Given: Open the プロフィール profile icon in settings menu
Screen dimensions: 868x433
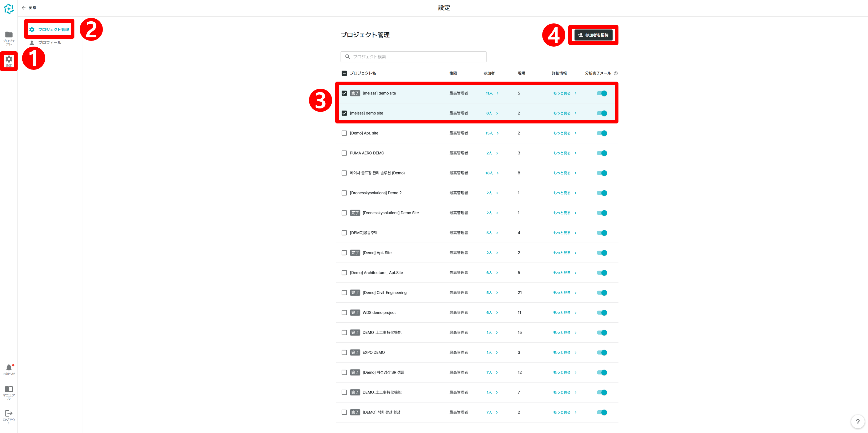Looking at the screenshot, I should click(x=32, y=42).
